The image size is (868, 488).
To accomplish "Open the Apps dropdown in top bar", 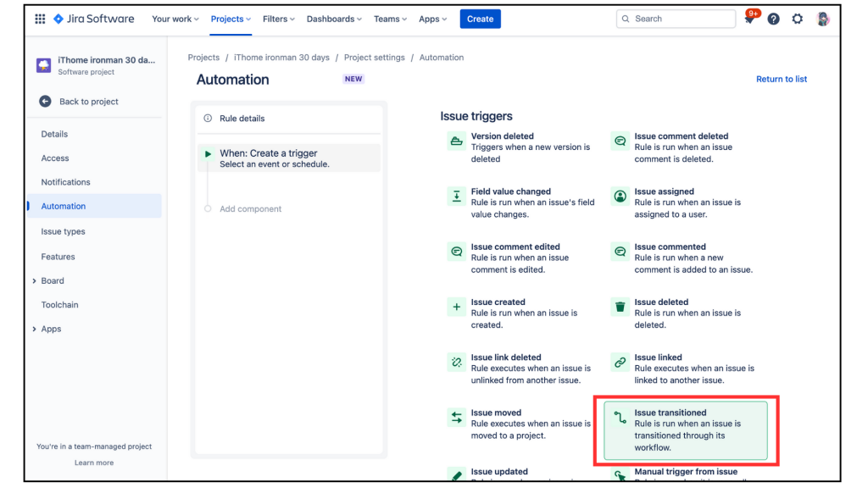I will point(432,19).
